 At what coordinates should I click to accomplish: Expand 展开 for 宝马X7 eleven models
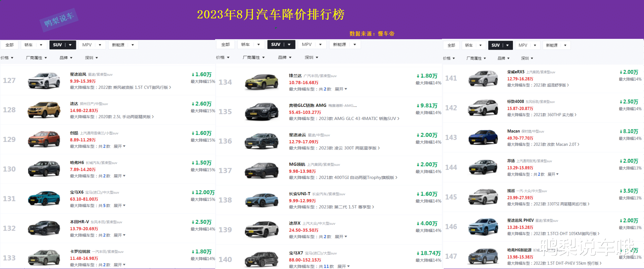point(343,266)
